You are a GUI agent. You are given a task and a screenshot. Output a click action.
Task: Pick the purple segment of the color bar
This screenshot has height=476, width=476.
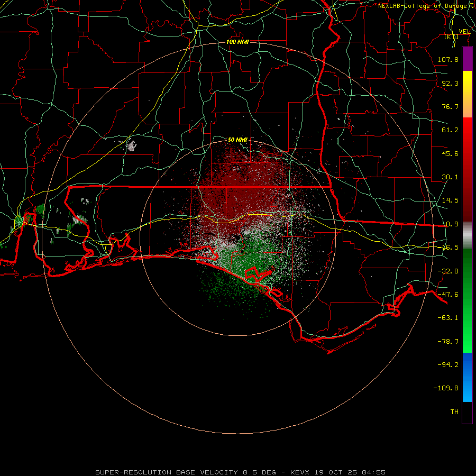click(467, 59)
